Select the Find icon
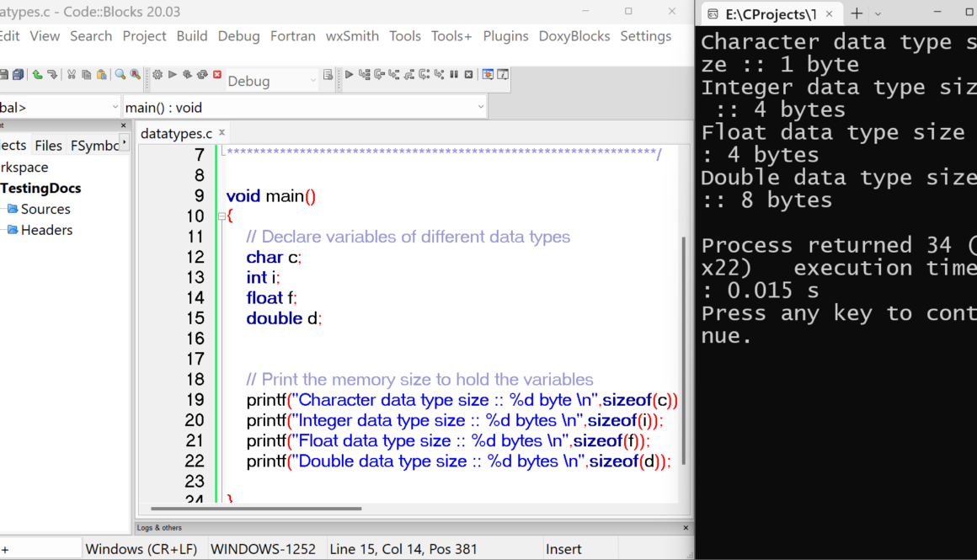Viewport: 977px width, 560px height. (119, 74)
